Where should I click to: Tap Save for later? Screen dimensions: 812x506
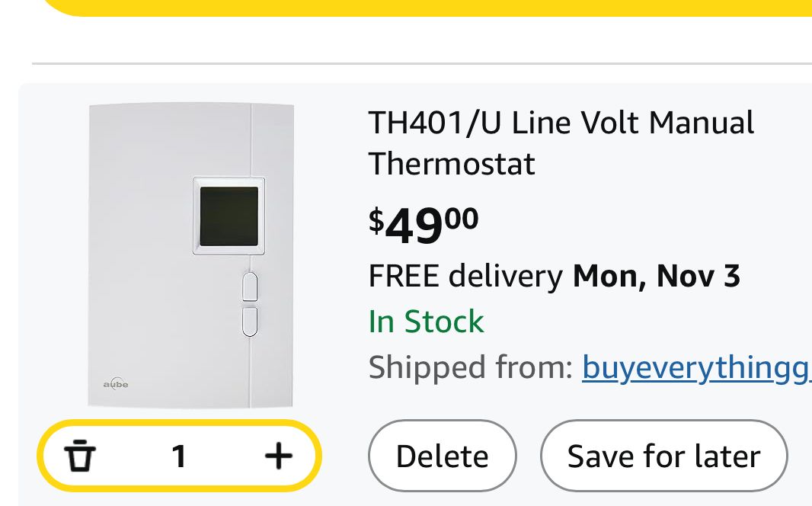pyautogui.click(x=663, y=456)
